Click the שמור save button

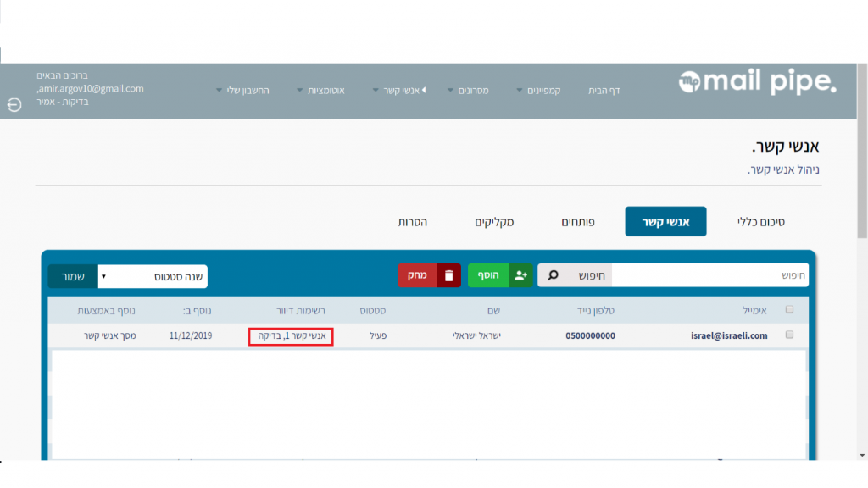73,277
